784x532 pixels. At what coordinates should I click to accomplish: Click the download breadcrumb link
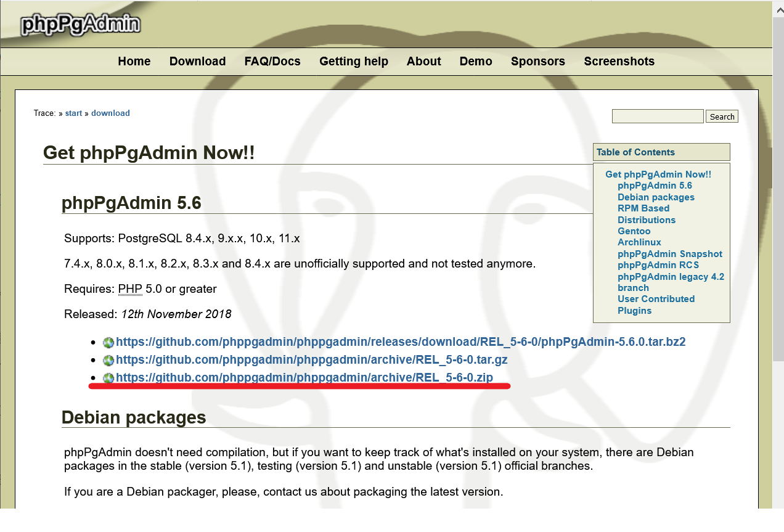click(110, 113)
